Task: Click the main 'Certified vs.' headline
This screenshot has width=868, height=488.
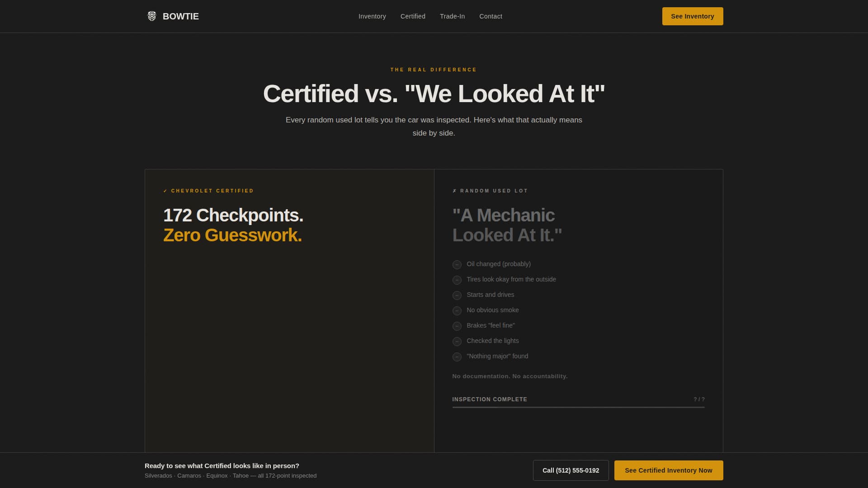Action: [434, 94]
